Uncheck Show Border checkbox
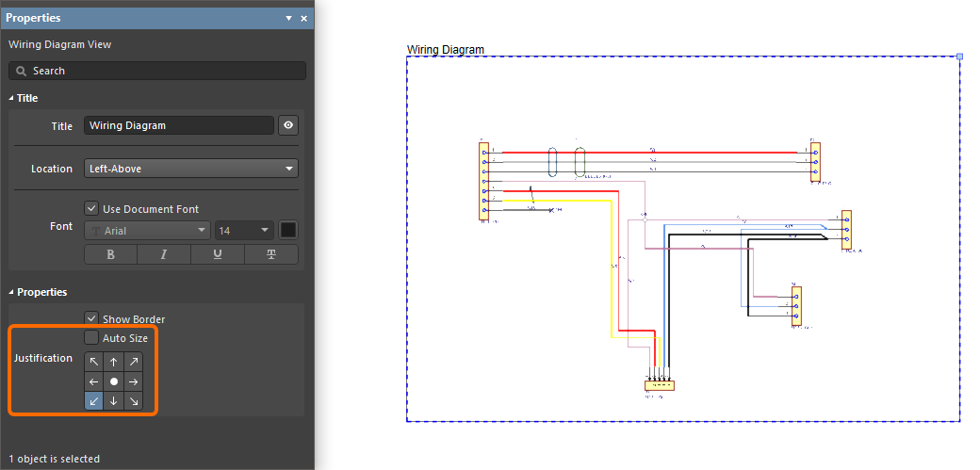 [91, 318]
